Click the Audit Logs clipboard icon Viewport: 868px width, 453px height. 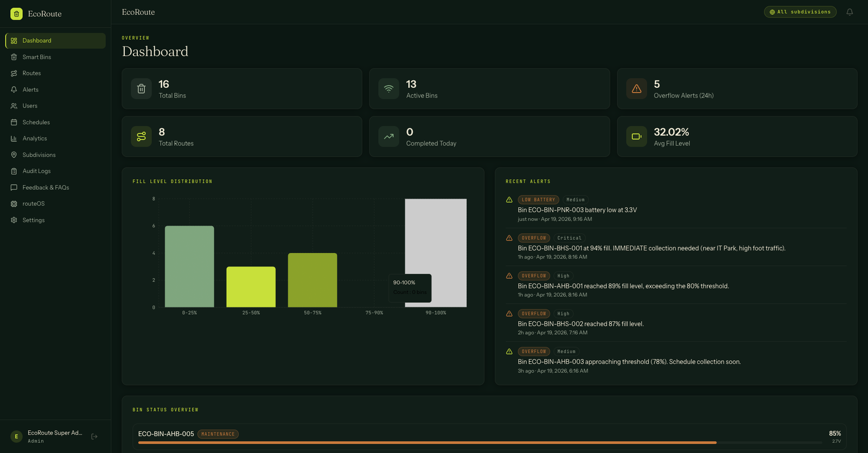click(x=14, y=171)
